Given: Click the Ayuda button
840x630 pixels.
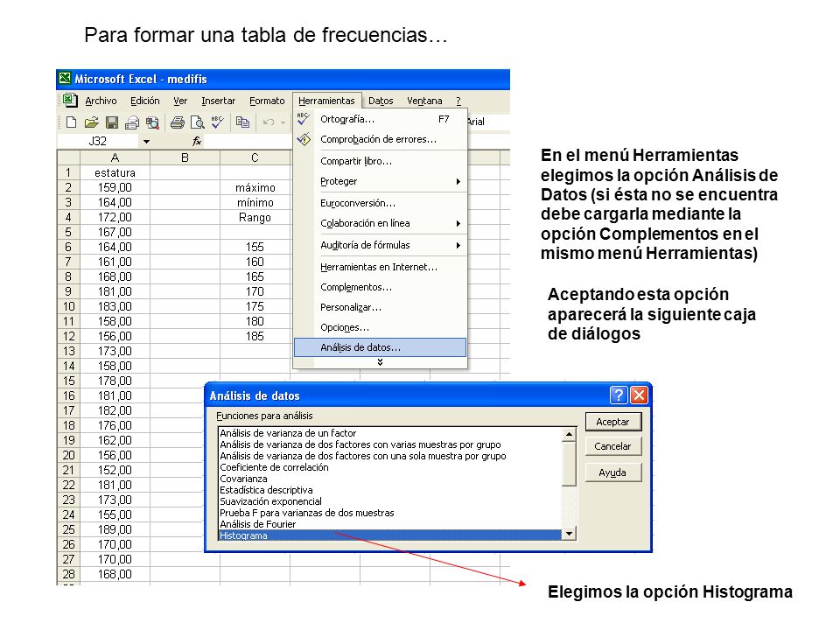Looking at the screenshot, I should [612, 472].
